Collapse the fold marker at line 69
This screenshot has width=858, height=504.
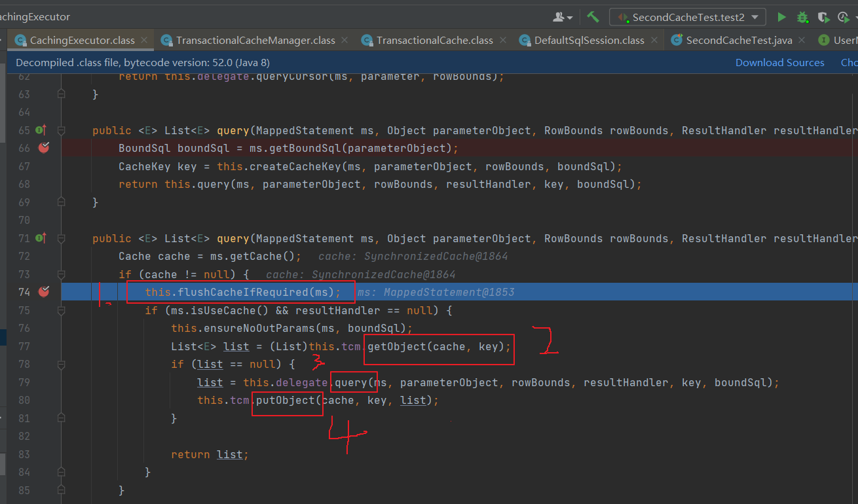pyautogui.click(x=62, y=202)
